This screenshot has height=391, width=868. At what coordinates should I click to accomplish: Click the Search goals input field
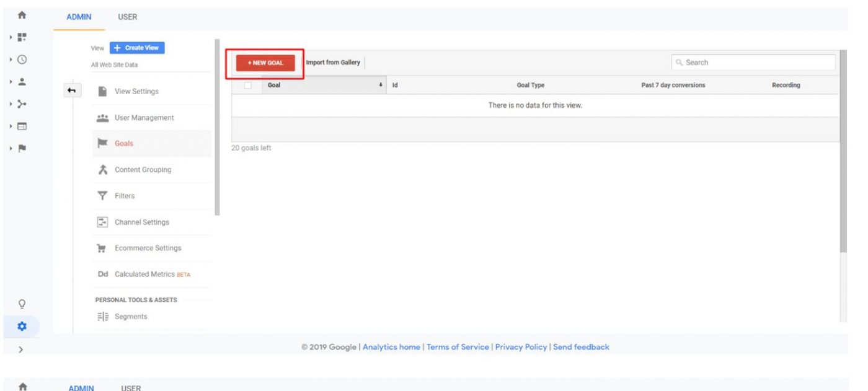click(x=753, y=63)
